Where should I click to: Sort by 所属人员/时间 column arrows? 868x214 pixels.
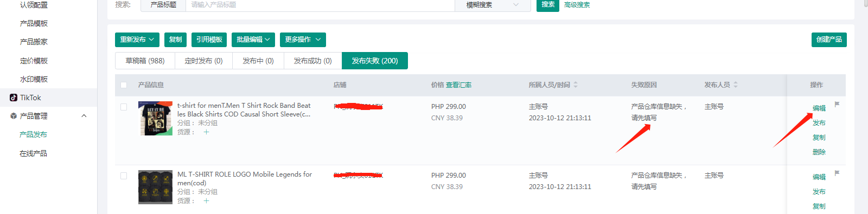pyautogui.click(x=576, y=85)
